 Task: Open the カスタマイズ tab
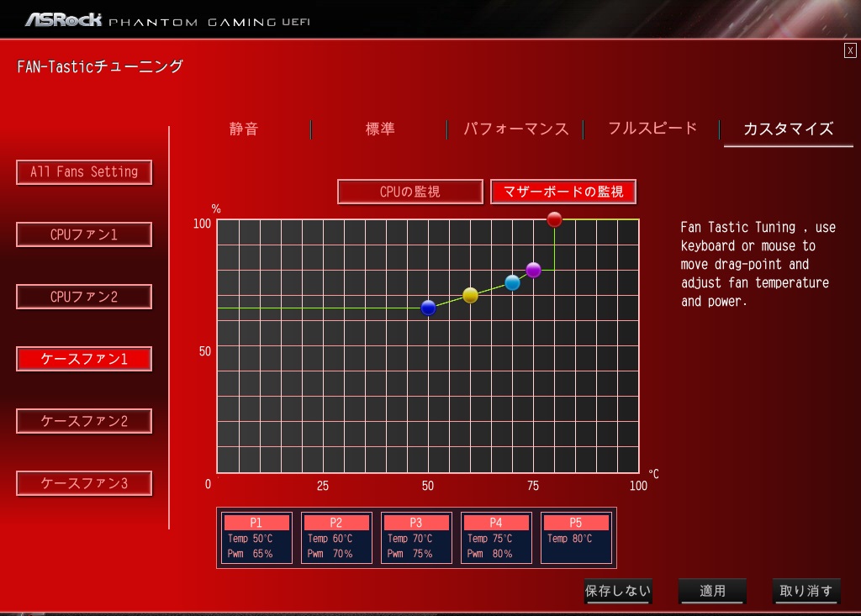789,129
